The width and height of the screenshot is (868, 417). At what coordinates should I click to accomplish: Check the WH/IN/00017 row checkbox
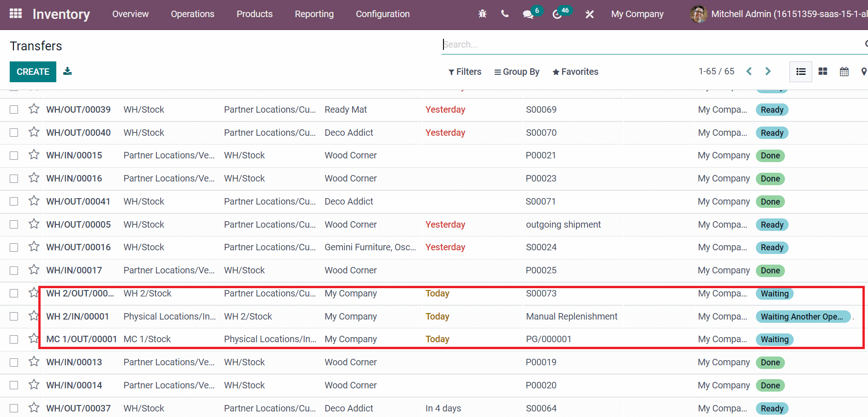tap(14, 271)
